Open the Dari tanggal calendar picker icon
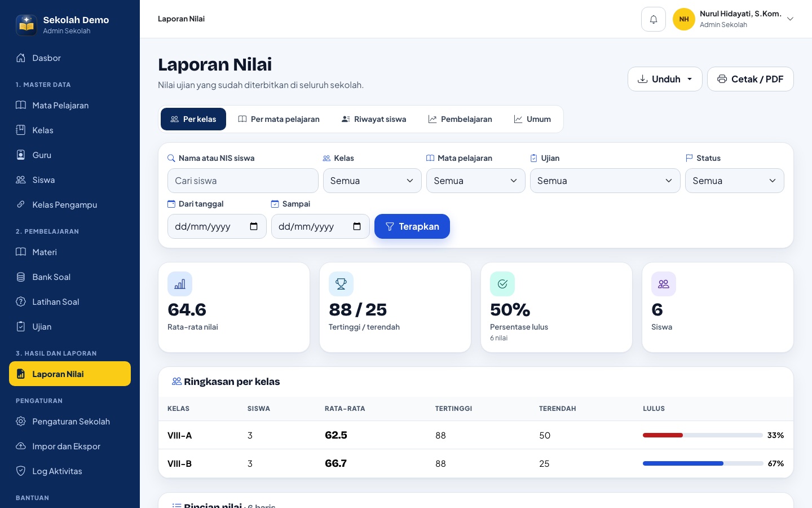812x508 pixels. point(254,226)
